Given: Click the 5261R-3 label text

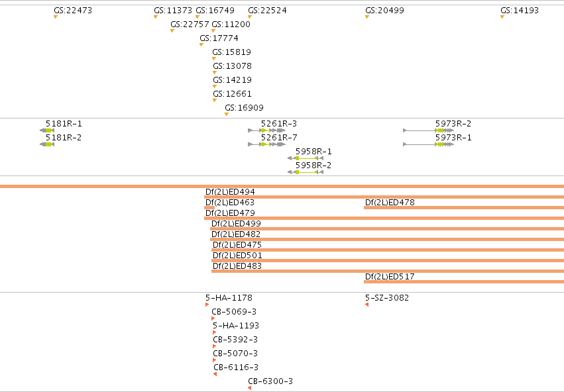Looking at the screenshot, I should (x=279, y=124).
